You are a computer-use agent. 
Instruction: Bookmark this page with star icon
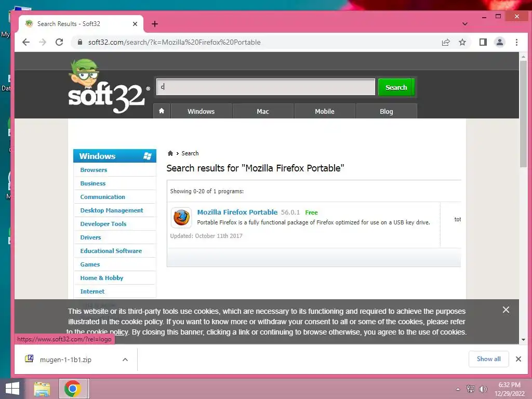[x=462, y=42]
